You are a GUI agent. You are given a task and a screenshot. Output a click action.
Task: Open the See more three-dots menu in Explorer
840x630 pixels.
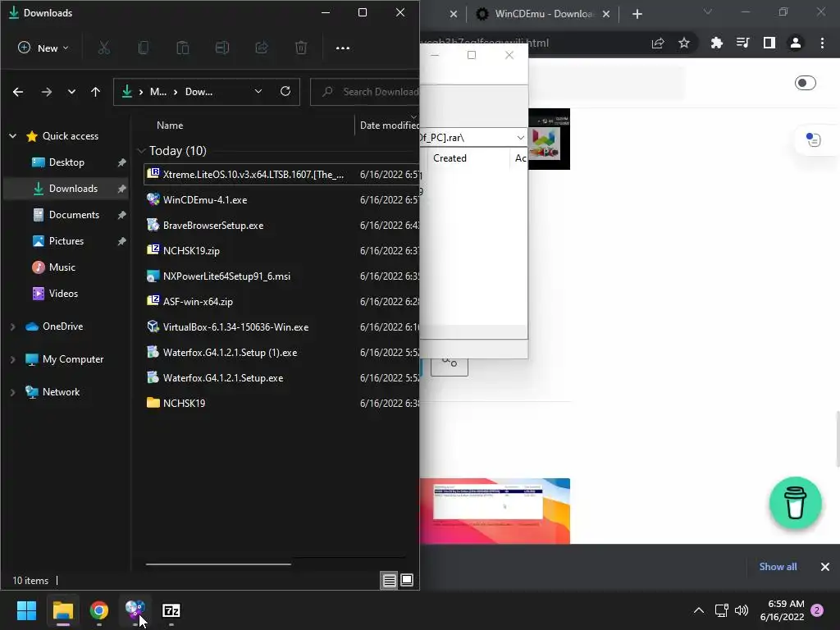(x=343, y=48)
